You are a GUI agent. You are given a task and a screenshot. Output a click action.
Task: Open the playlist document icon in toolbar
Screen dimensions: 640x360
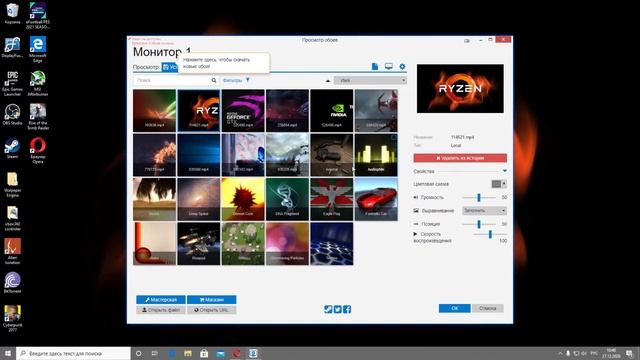click(x=375, y=67)
